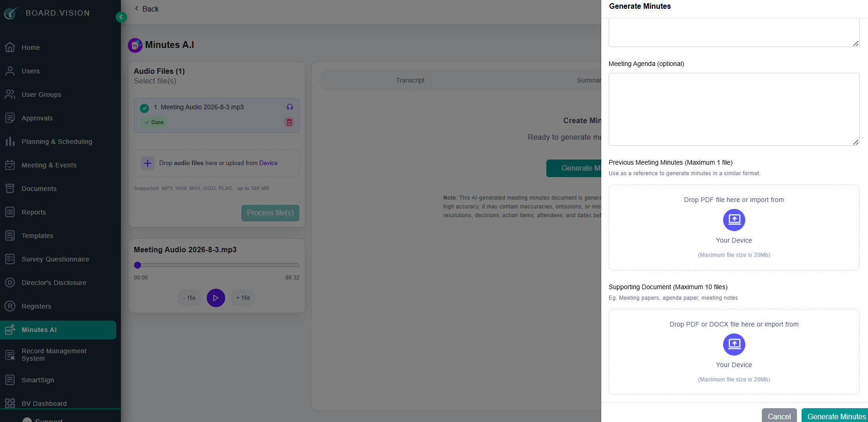Rewind audio by 15s
Image resolution: width=868 pixels, height=422 pixels.
click(x=189, y=298)
